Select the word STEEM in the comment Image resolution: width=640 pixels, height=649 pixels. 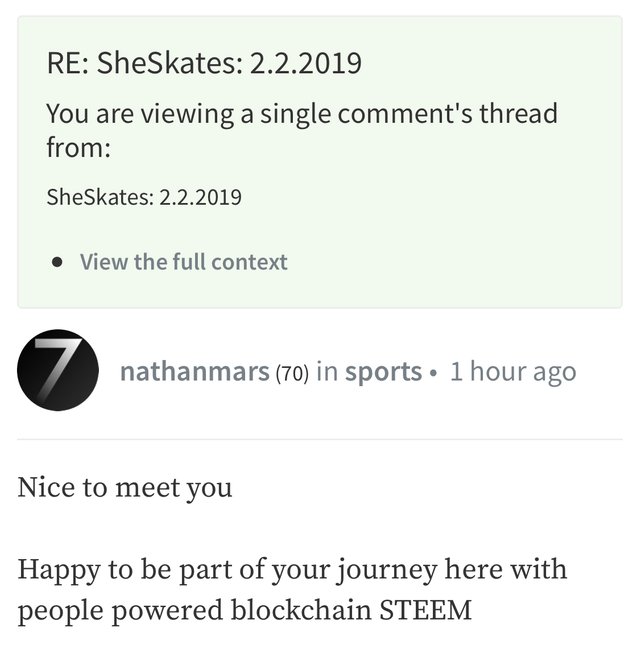[x=425, y=610]
